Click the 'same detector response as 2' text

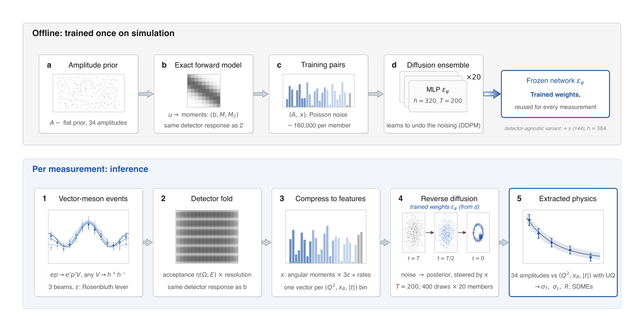(x=204, y=126)
